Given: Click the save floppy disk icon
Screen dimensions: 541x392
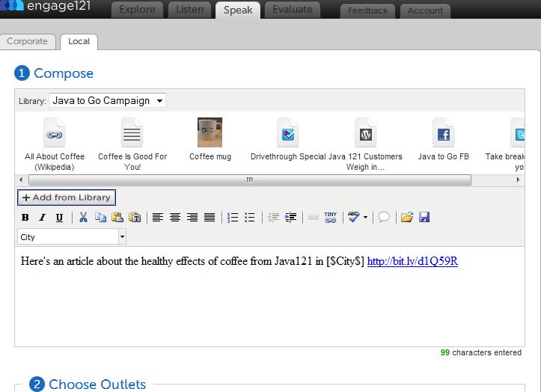Looking at the screenshot, I should (x=424, y=218).
